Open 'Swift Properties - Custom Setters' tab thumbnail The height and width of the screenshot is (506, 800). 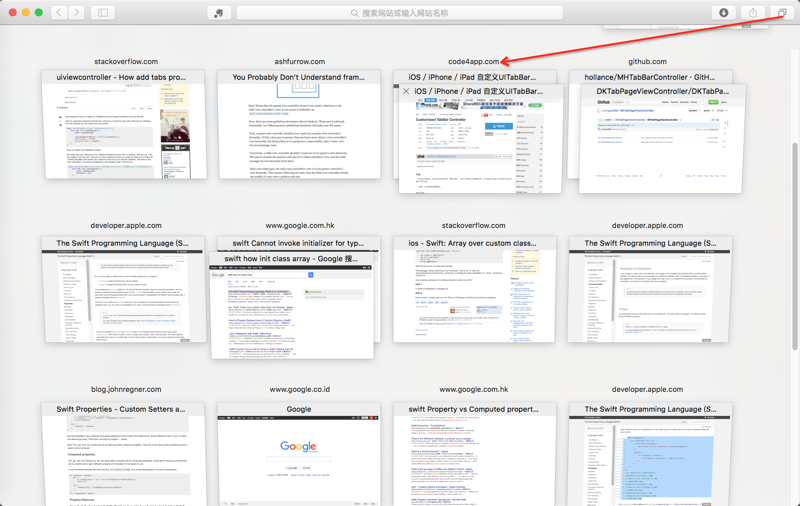(x=123, y=454)
